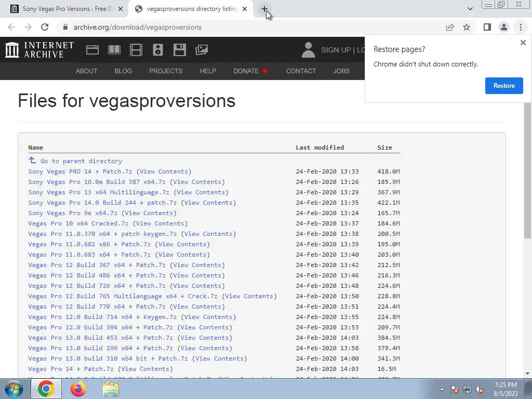
Task: Open the CONTACT menu item
Action: click(x=301, y=71)
